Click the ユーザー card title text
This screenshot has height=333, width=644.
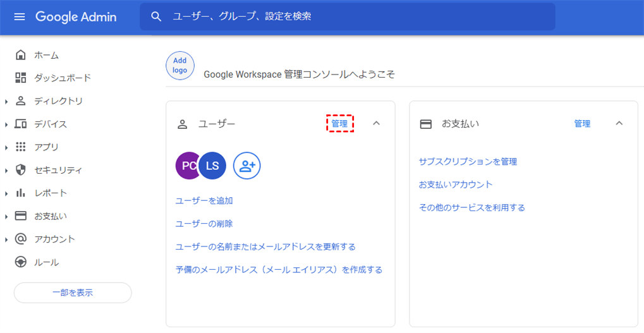217,124
